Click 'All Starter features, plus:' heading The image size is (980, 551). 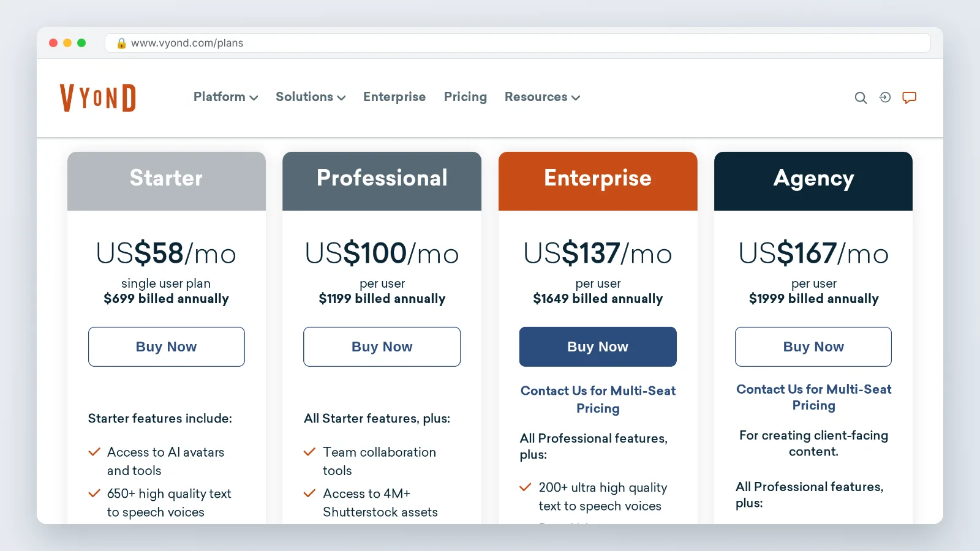(x=377, y=419)
